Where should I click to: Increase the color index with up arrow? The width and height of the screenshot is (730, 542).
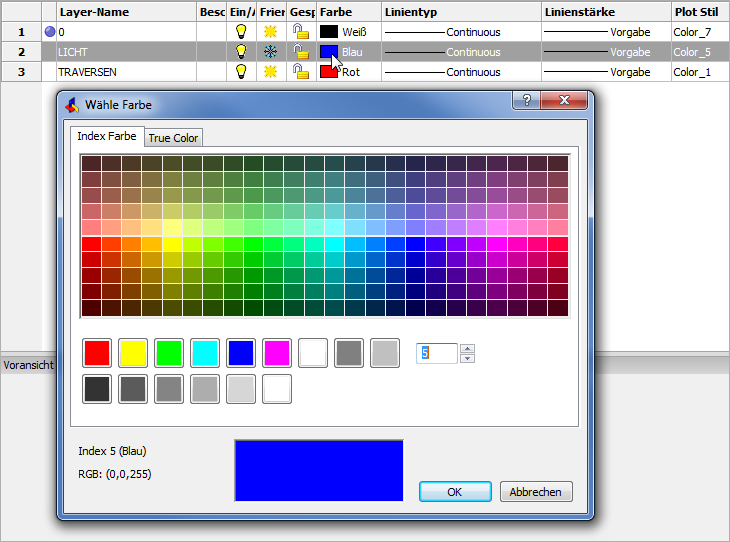468,348
